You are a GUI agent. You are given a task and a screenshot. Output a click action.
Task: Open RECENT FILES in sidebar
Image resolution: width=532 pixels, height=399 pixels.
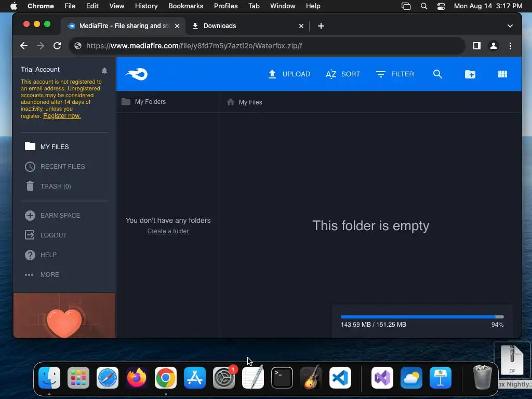tap(55, 167)
